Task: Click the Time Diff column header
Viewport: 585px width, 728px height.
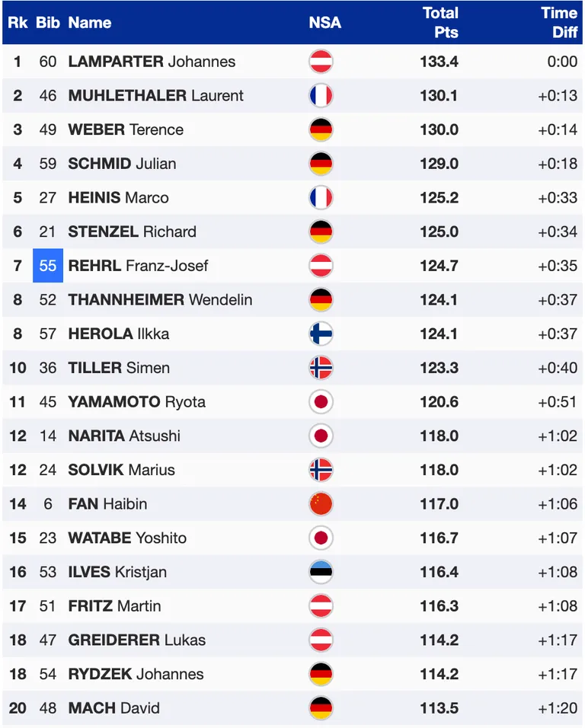Action: [x=559, y=22]
